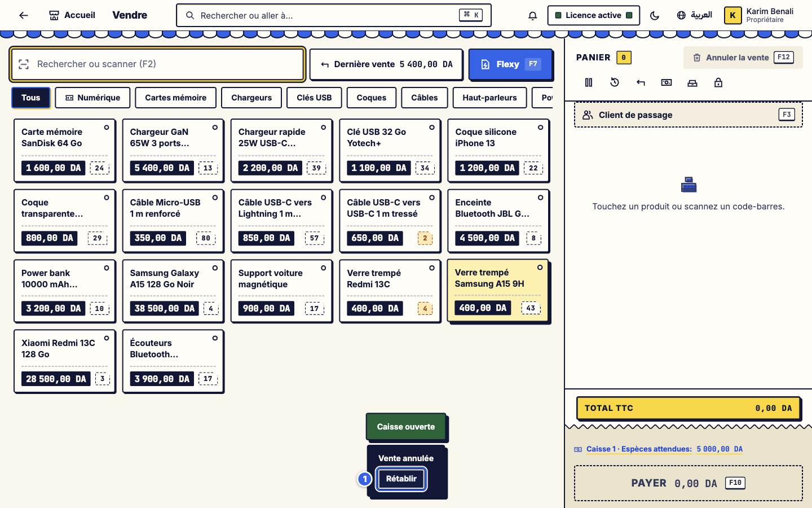Screen dimensions: 812x508
Task: Add Chargeur GaN 65W product card
Action: click(x=173, y=151)
